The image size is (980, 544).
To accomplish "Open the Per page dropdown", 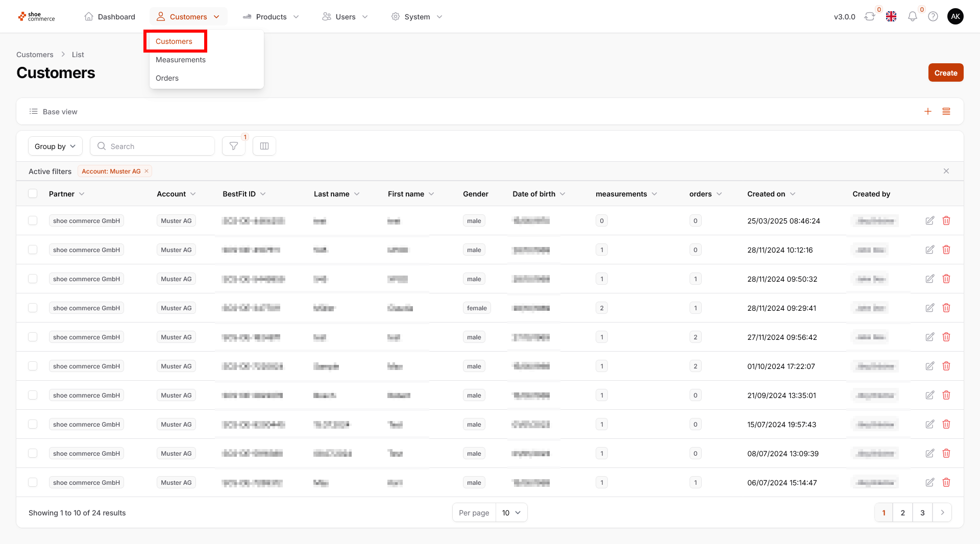I will coord(511,513).
